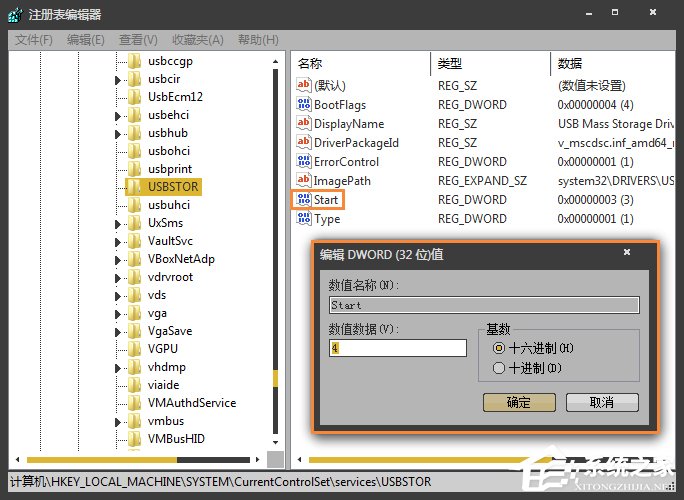Click the UxSms folder icon
This screenshot has height=500, width=684.
(x=134, y=223)
